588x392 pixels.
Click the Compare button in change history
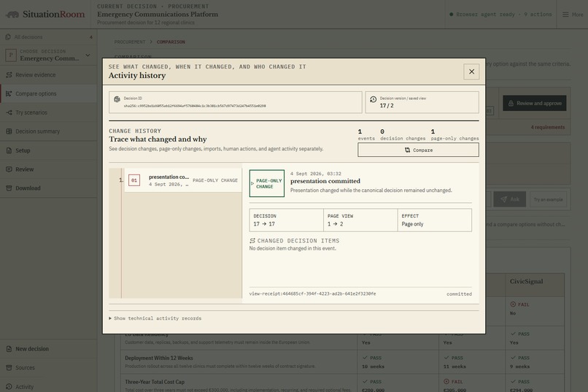pyautogui.click(x=418, y=150)
